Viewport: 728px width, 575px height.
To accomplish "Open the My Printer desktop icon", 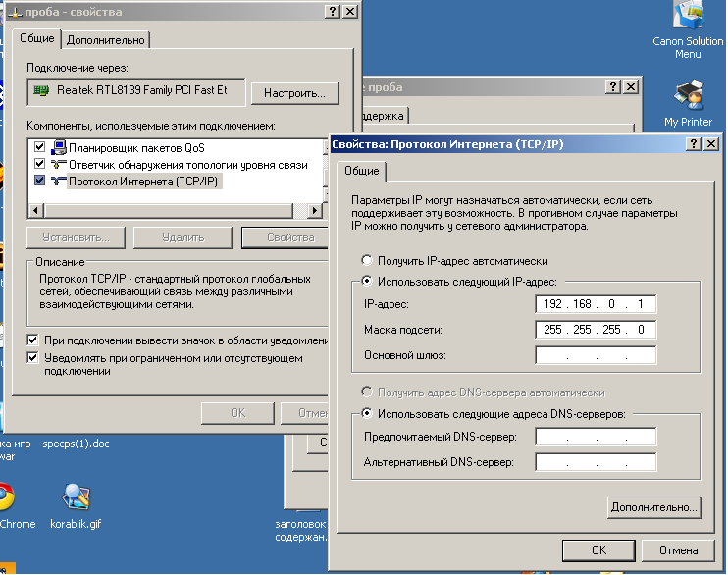I will [688, 98].
